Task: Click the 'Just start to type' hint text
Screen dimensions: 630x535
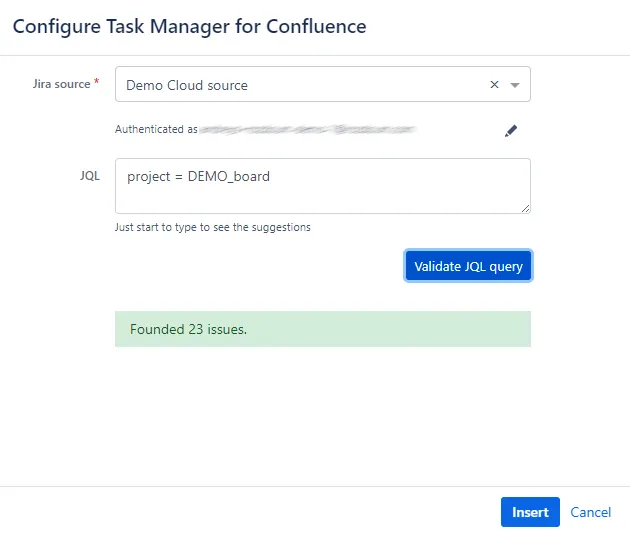Action: [x=213, y=227]
